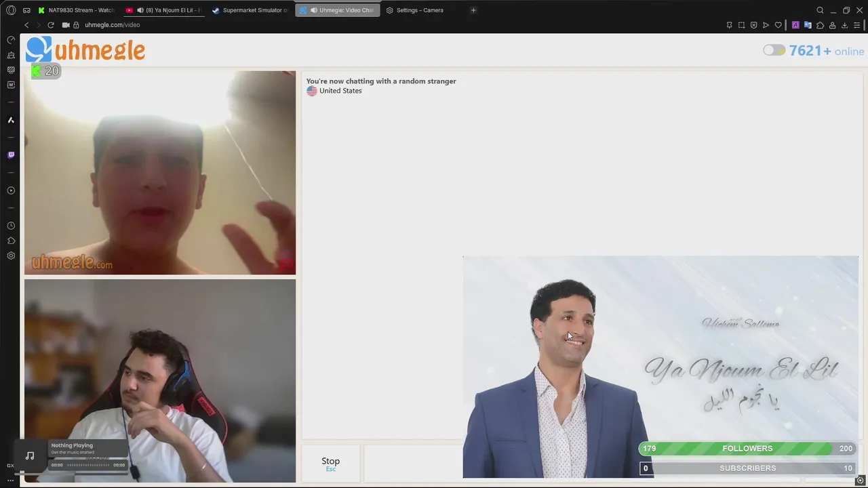Click the Subscribers goal progress bar
Viewport: 868px width, 488px height.
[747, 468]
